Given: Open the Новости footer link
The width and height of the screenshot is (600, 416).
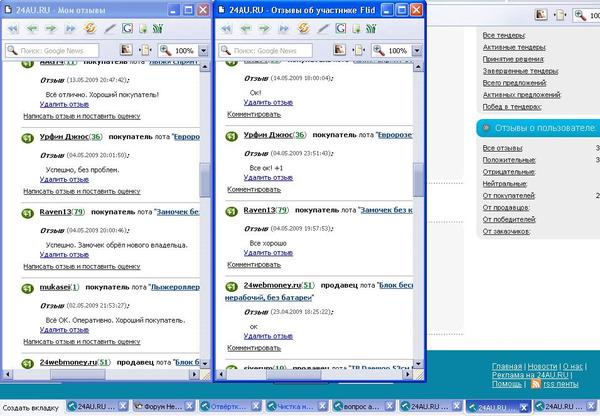Looking at the screenshot, I should coord(543,366).
